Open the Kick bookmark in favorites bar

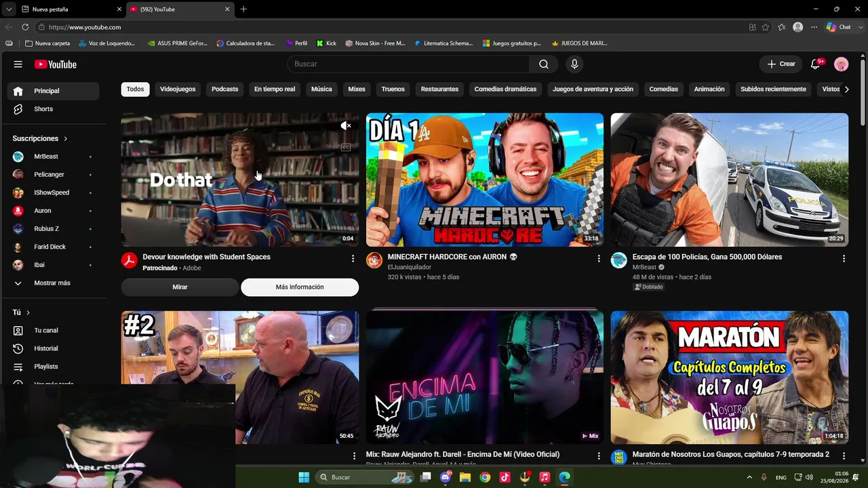326,43
